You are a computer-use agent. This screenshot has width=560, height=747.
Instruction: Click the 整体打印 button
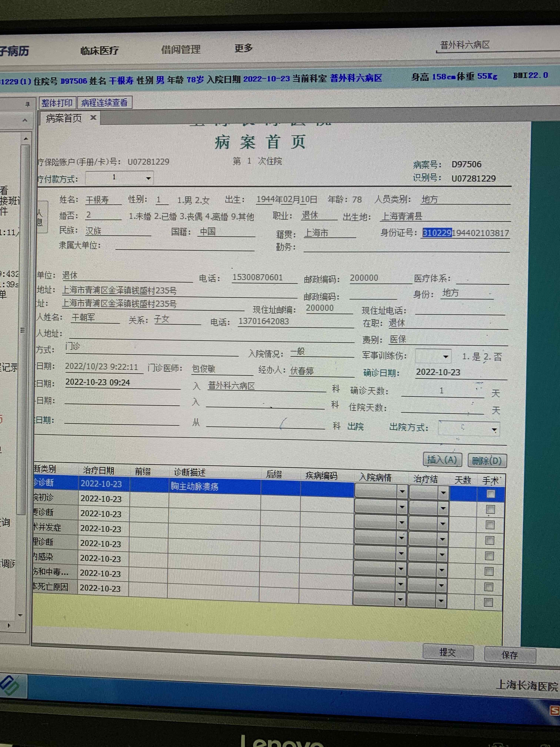pos(57,103)
